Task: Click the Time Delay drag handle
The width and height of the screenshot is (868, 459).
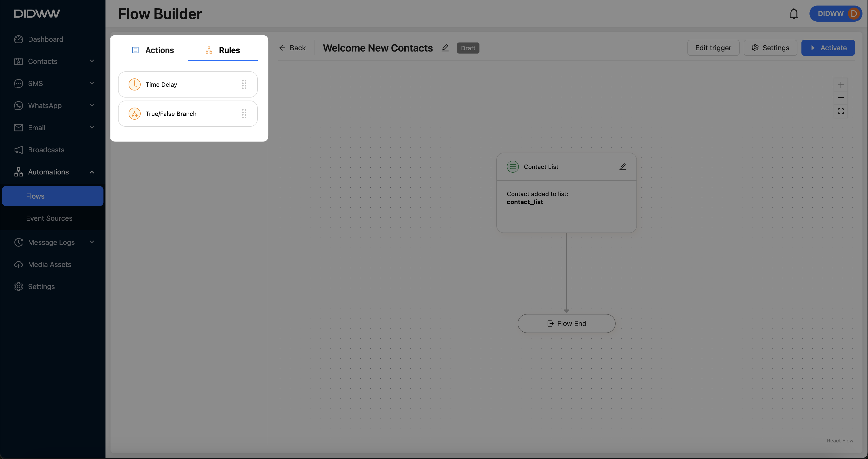Action: [244, 84]
